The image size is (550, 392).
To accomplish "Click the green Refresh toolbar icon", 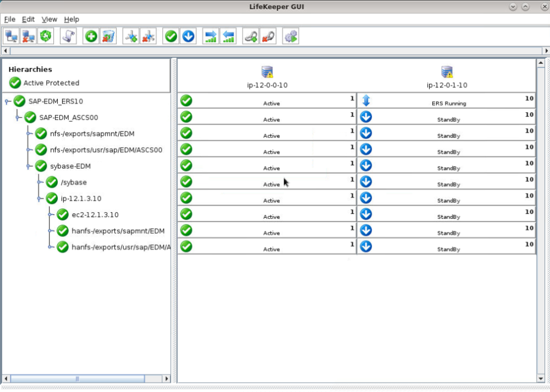I will [x=46, y=36].
